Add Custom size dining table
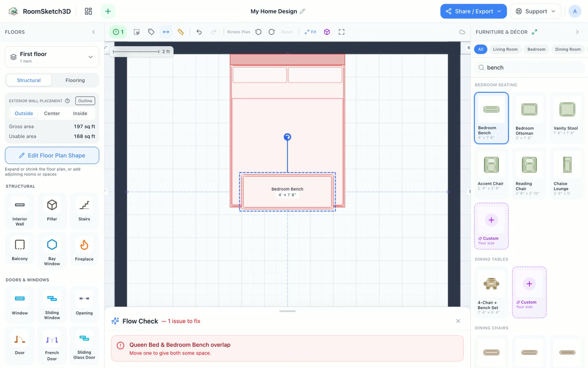Screen dimensions: 588x368 point(529,292)
